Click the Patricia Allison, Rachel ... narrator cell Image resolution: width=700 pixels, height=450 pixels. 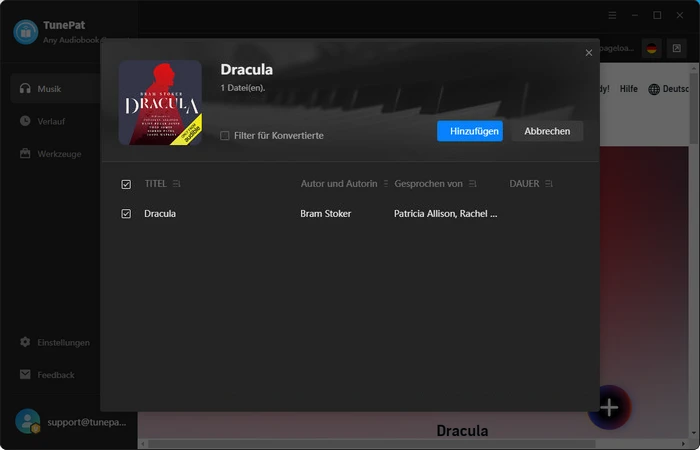click(x=445, y=214)
